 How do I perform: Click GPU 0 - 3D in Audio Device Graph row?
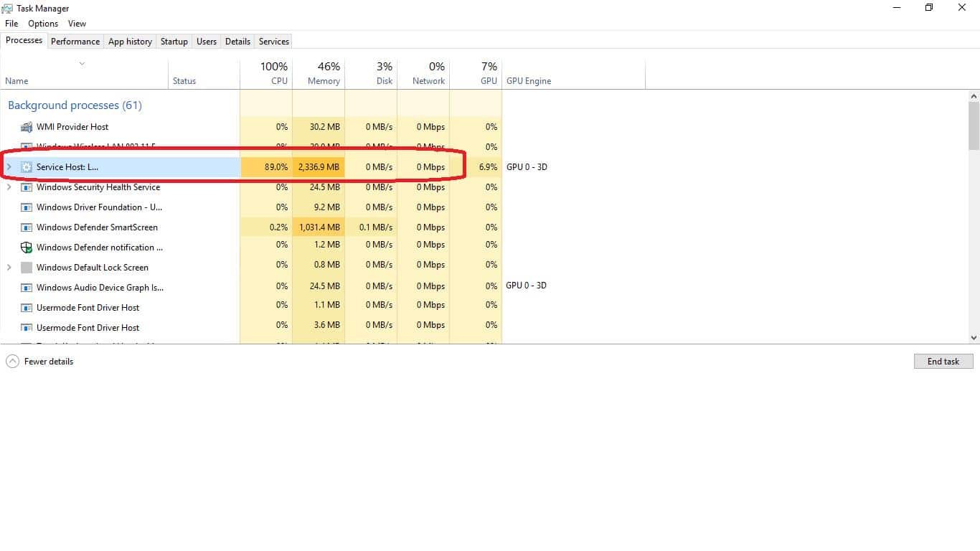[526, 286]
